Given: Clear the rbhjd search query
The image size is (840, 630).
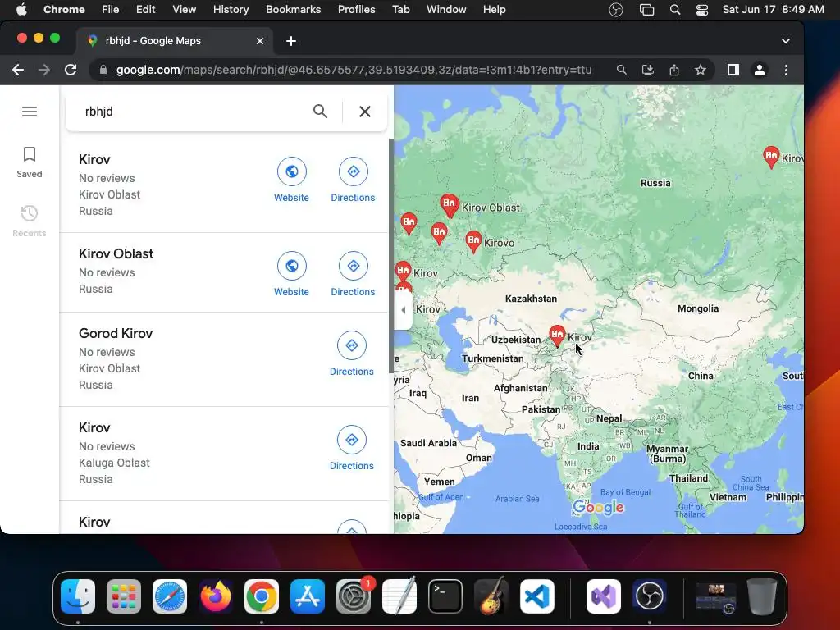Looking at the screenshot, I should tap(365, 112).
